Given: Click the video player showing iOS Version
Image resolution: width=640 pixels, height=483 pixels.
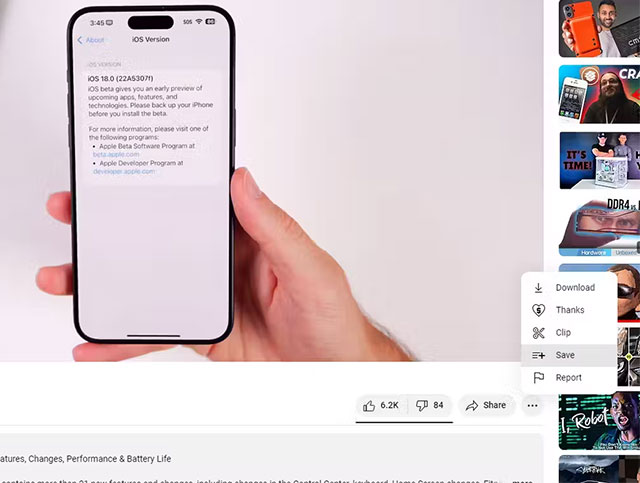Looking at the screenshot, I should (x=271, y=180).
